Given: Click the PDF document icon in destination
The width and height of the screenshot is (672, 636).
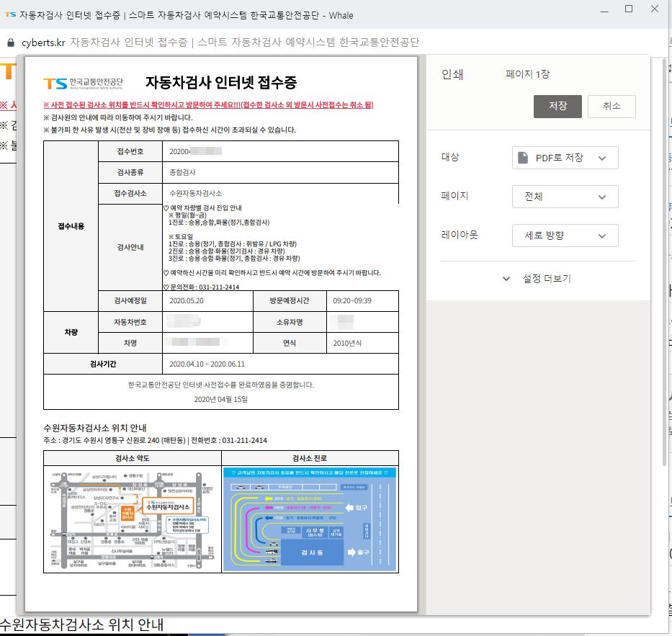Looking at the screenshot, I should 523,158.
